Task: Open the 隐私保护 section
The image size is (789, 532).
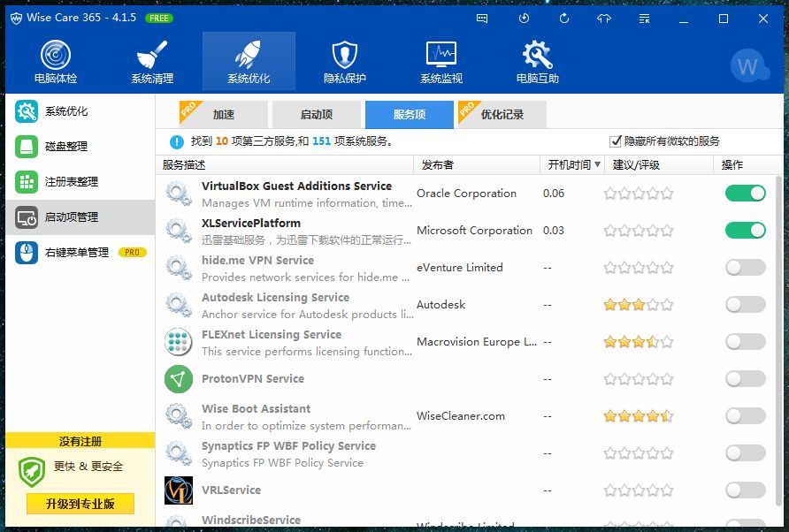Action: (344, 59)
